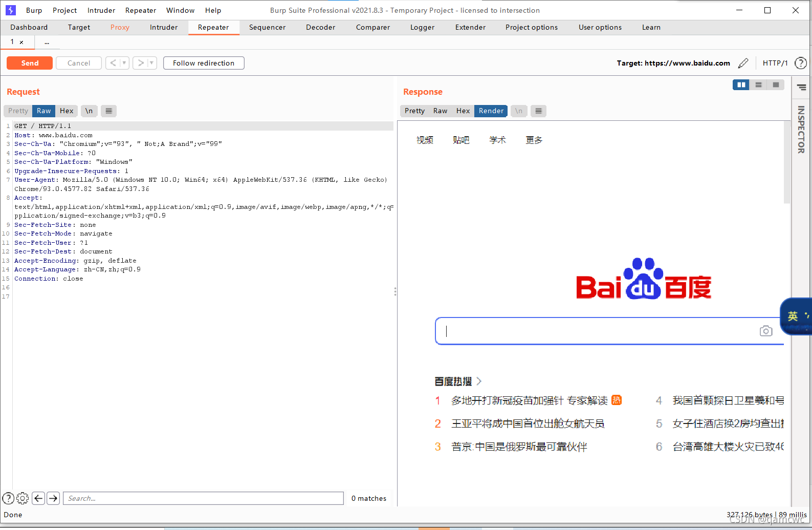
Task: Click the 视频 link in rendered page
Action: click(425, 140)
